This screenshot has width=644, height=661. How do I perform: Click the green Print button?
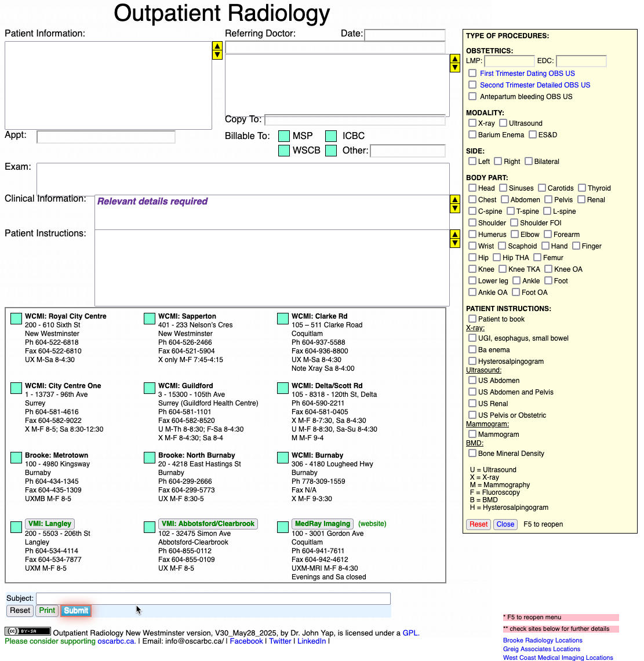[47, 611]
